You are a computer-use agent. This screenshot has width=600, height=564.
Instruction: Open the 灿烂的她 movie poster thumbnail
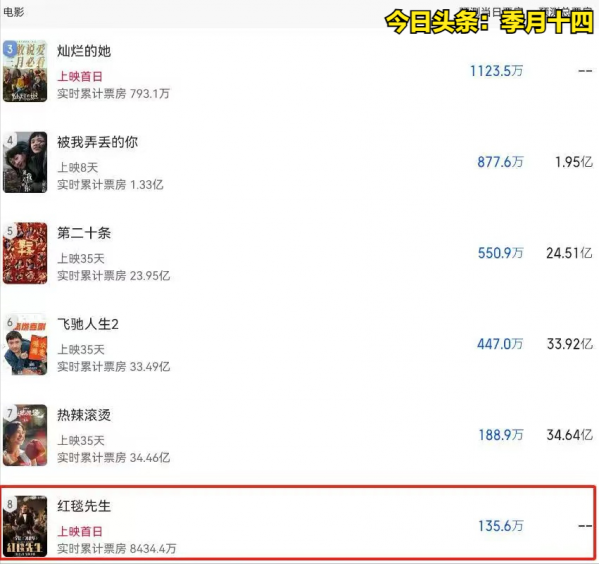(25, 71)
